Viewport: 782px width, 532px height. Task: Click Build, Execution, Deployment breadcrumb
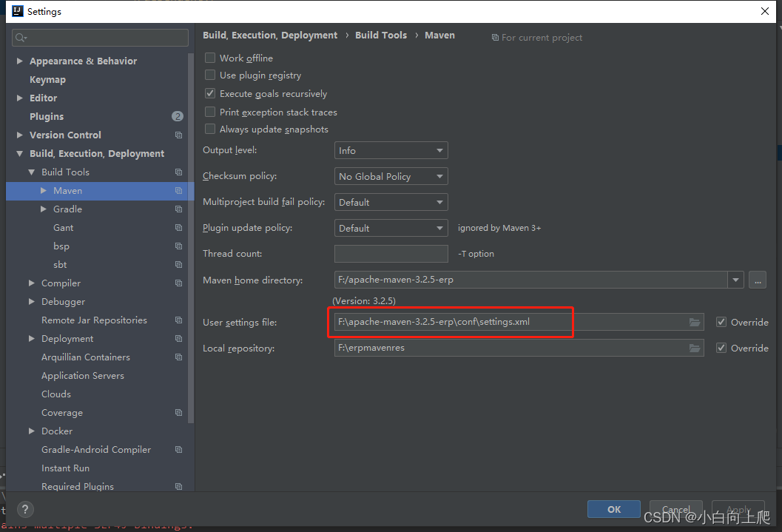coord(270,35)
